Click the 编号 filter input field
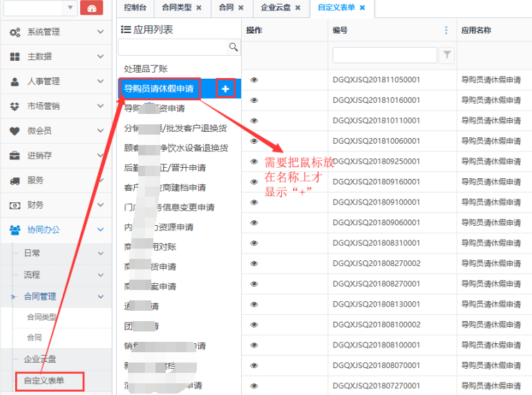Viewport: 532px width, 395px height. coord(384,55)
